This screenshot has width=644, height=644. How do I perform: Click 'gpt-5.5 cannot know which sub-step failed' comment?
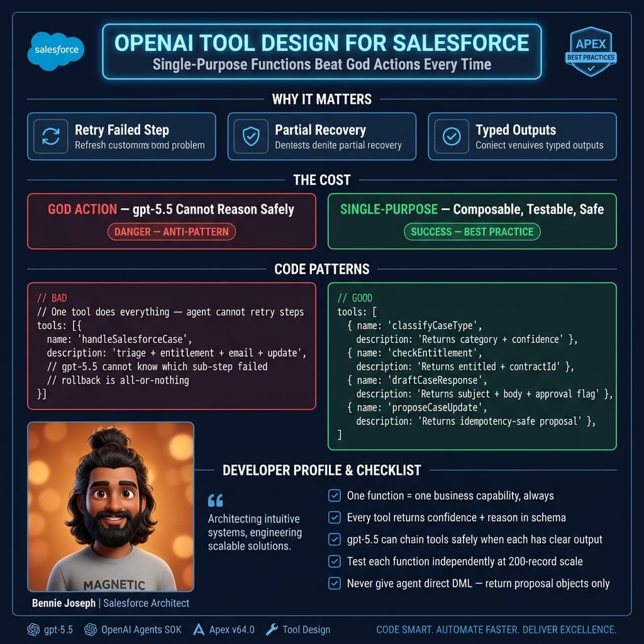(x=157, y=367)
